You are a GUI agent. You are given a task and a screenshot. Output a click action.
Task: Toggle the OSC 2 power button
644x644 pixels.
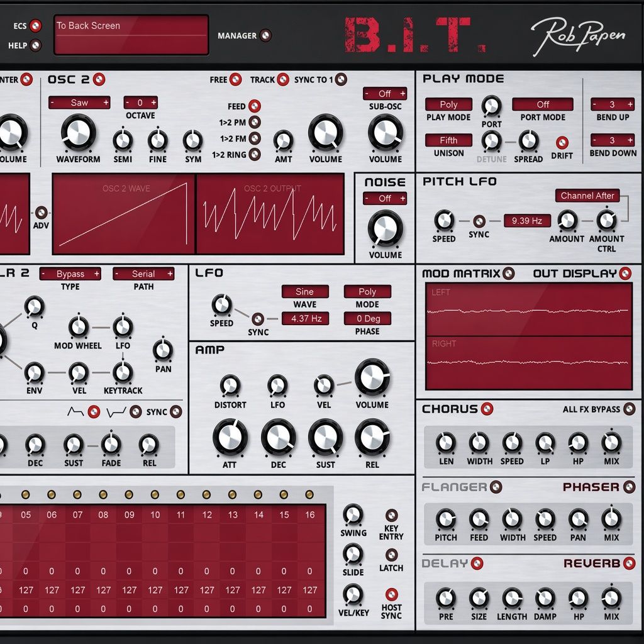[99, 79]
